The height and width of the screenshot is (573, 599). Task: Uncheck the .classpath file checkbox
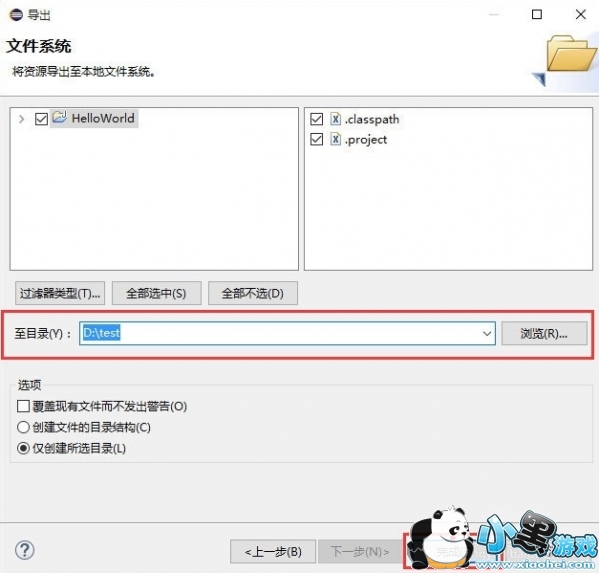(316, 119)
